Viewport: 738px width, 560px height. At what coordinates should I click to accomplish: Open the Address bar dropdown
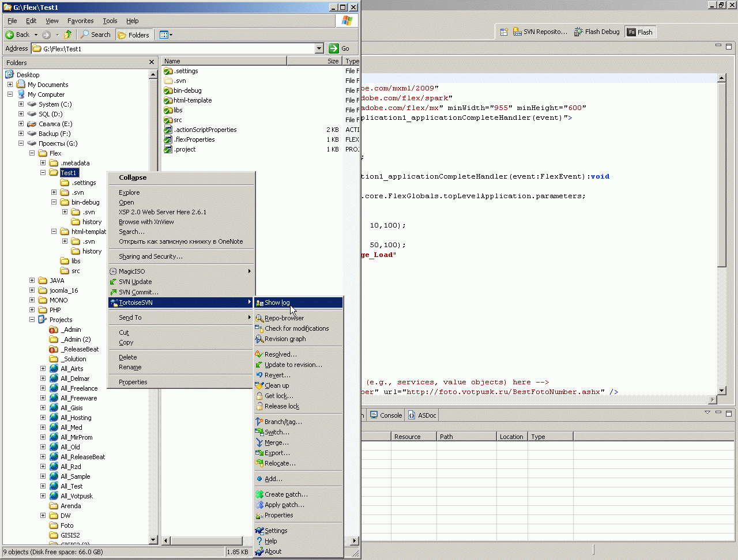point(319,48)
